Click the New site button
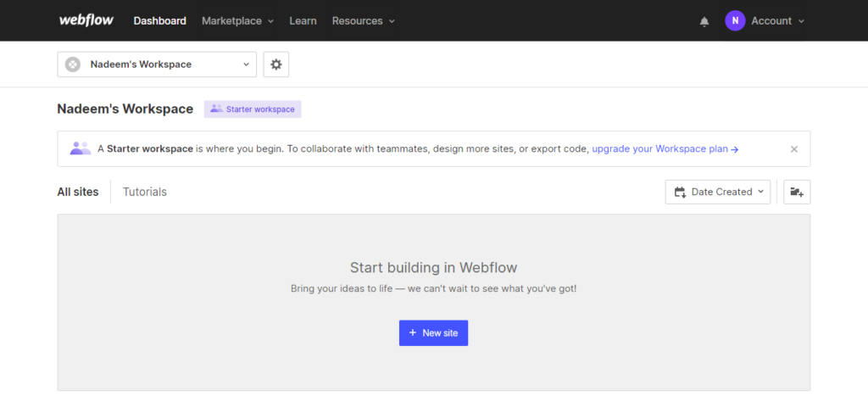This screenshot has height=402, width=868. click(433, 332)
